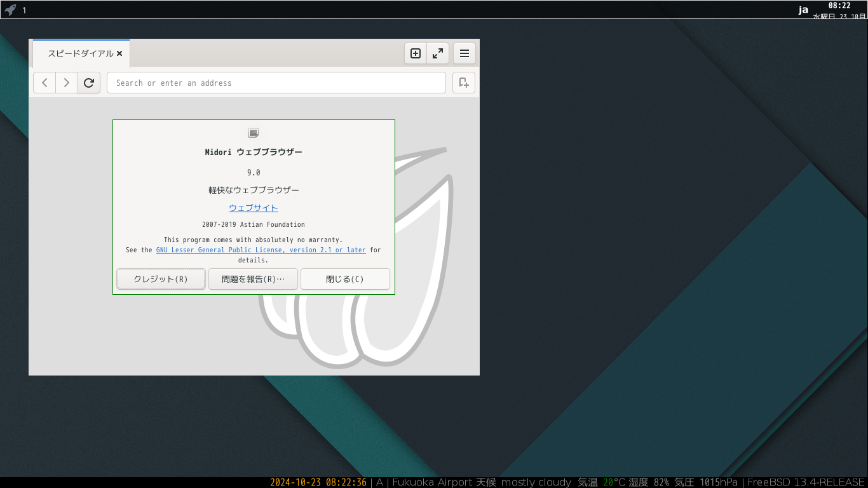
Task: Close the スピードダイアル tab with its X
Action: click(119, 54)
